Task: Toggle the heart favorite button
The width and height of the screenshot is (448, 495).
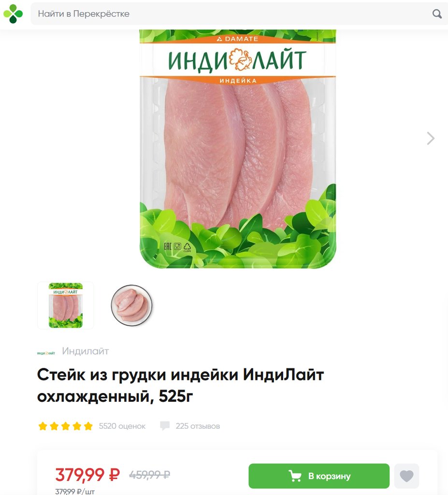Action: 406,476
